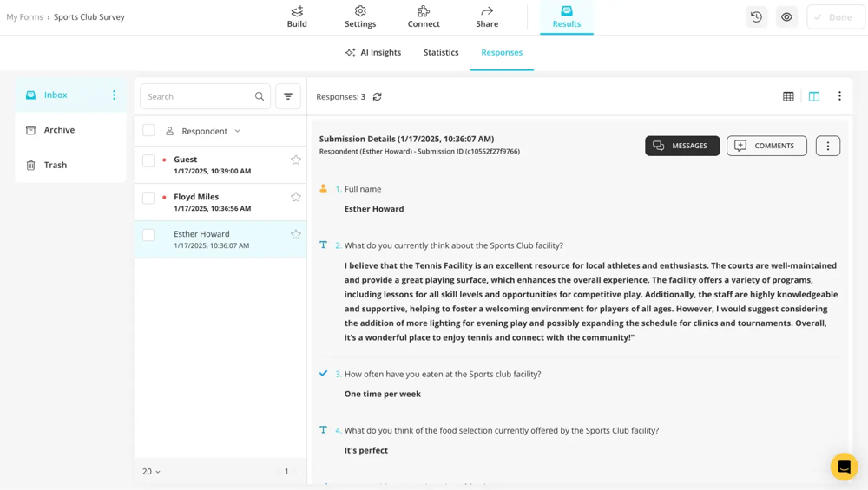Open the revision history icon
This screenshot has height=490, width=868.
tap(756, 17)
